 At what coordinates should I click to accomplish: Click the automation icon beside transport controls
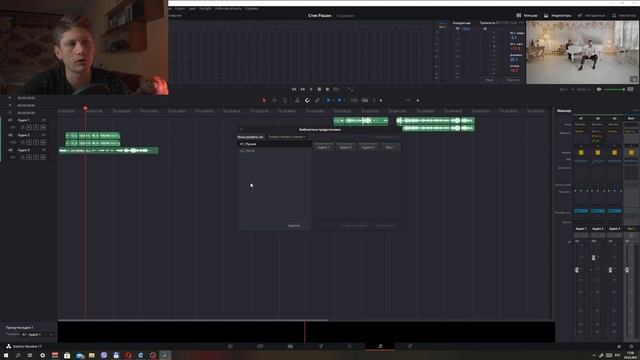(x=351, y=89)
